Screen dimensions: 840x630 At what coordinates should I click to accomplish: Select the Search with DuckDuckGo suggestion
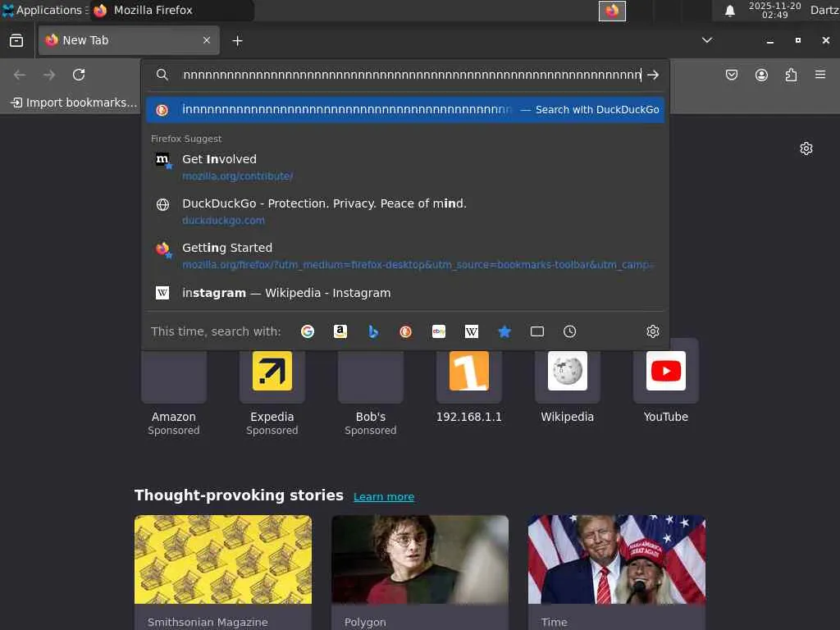(405, 110)
